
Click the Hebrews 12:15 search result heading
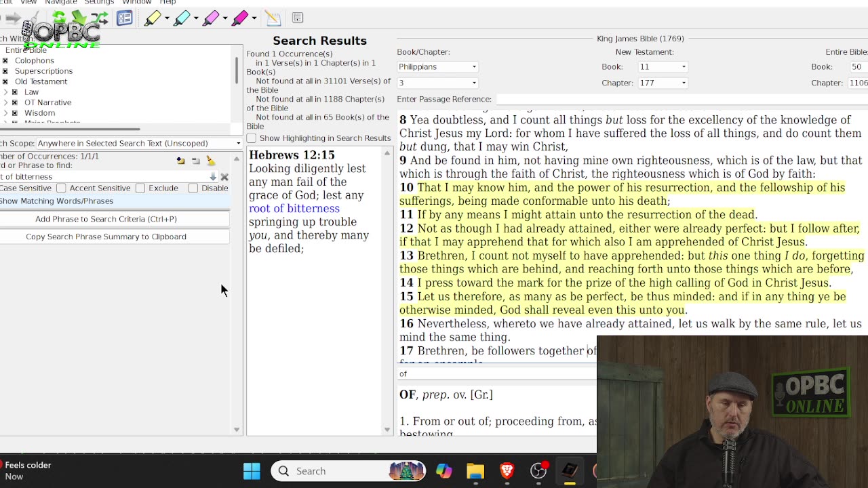coord(292,155)
